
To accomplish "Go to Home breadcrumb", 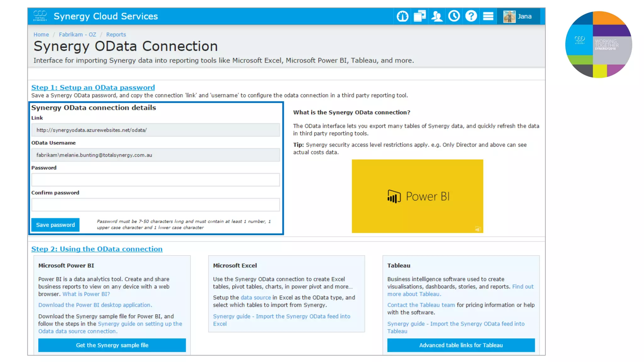I will point(41,35).
